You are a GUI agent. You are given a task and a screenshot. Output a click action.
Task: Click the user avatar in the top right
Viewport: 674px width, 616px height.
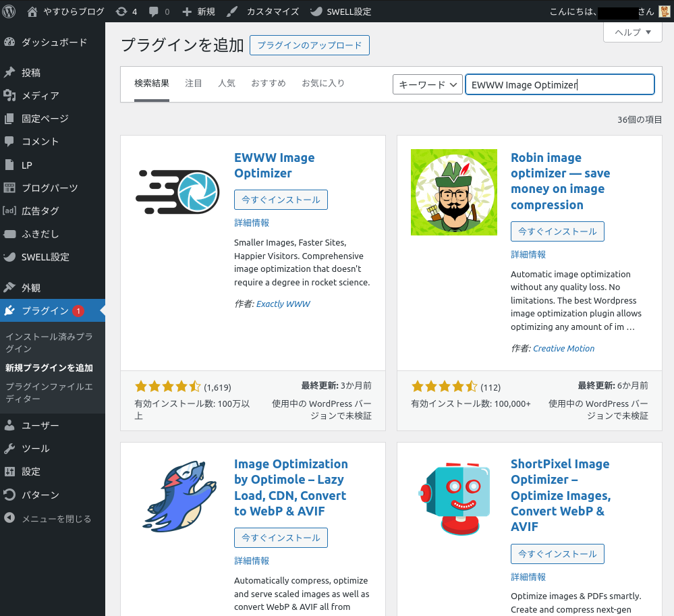[x=665, y=11]
